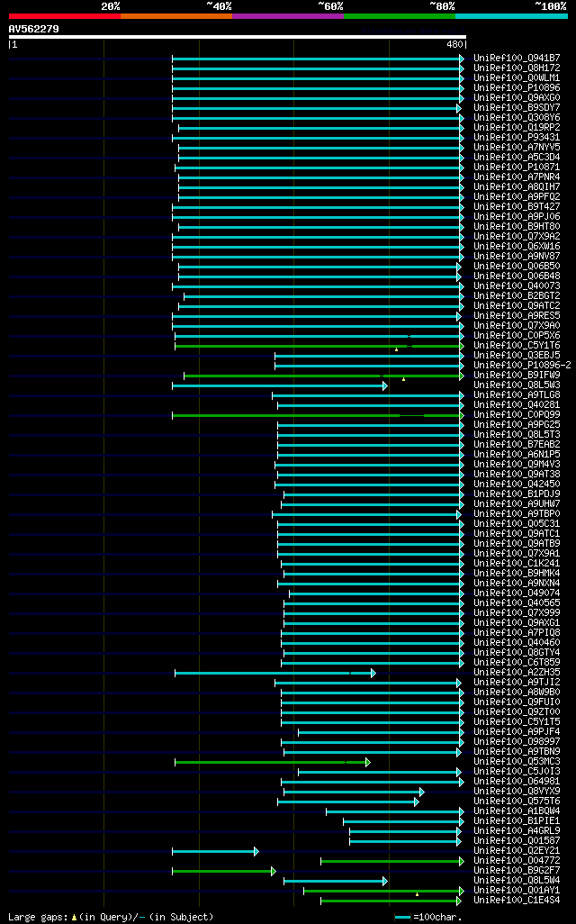
Task: Open the UniRef100_C6T859 label
Action: point(517,662)
